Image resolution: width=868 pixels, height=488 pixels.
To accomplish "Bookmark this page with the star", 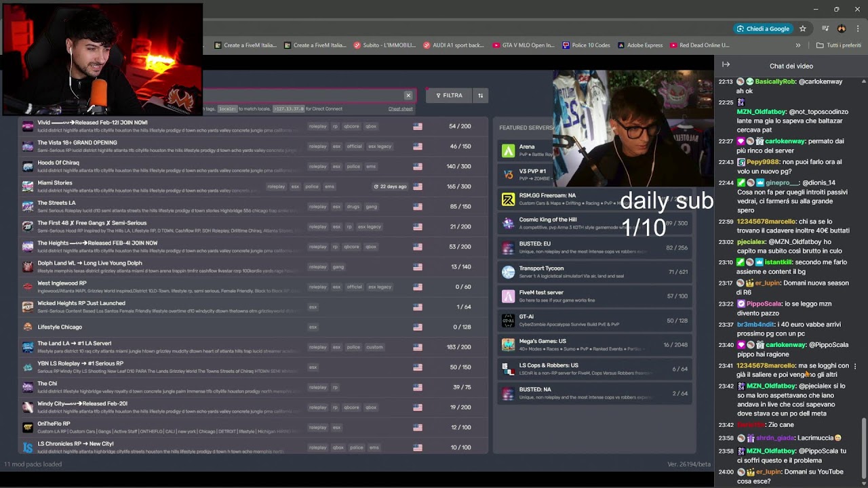I will coord(803,28).
